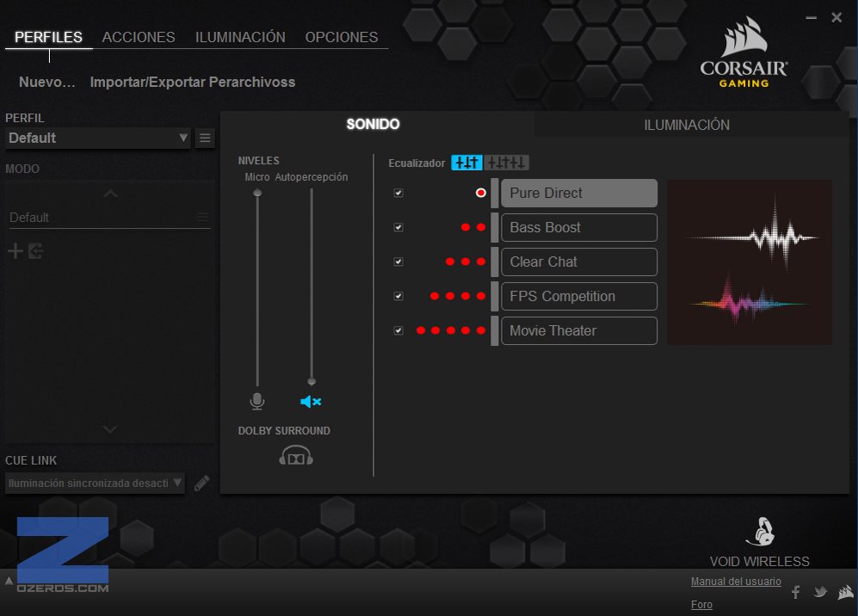Click Nuevo... to create a profile
The height and width of the screenshot is (616, 858).
pos(47,82)
